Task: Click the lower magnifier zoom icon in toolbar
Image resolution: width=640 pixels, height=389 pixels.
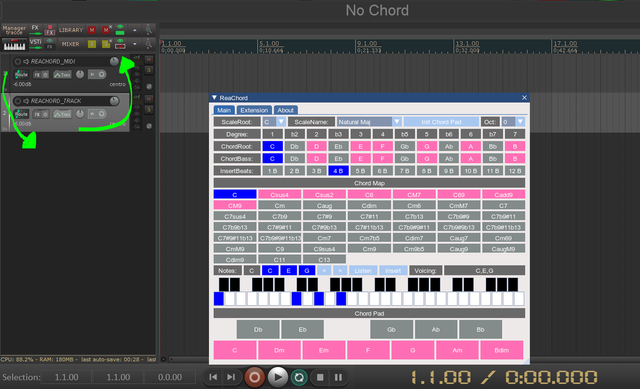Action: click(149, 44)
